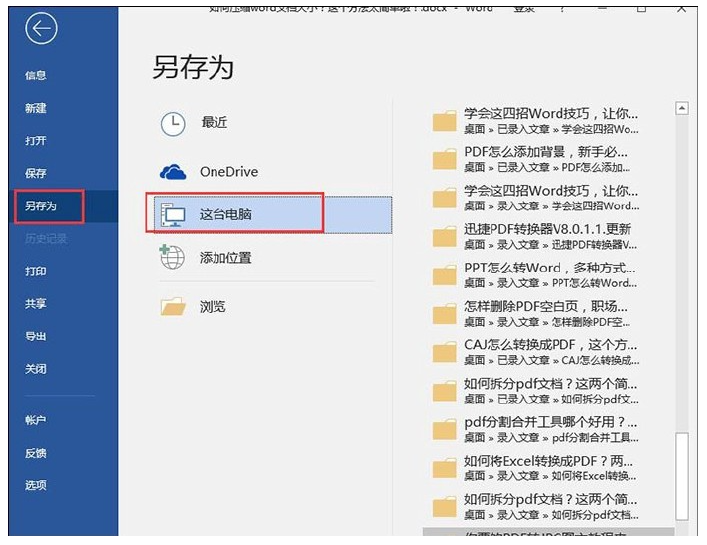707x545 pixels.
Task: Open the PPT怎么转Word folder entry
Action: click(x=536, y=275)
